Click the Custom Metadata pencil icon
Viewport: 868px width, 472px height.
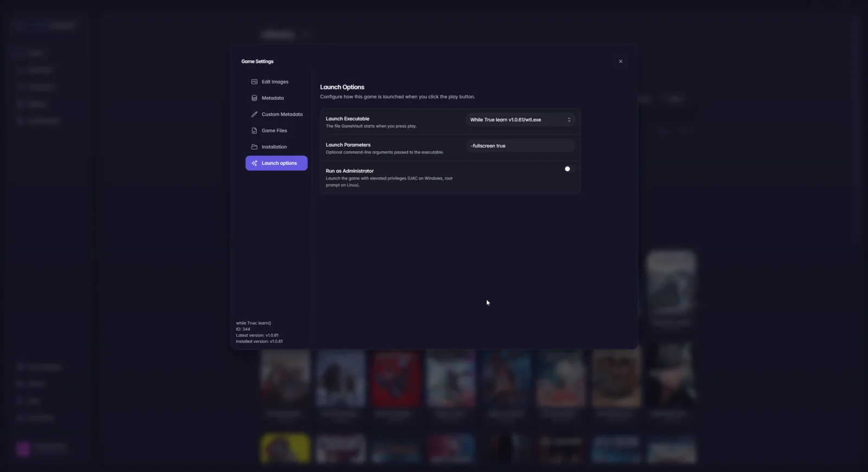(254, 114)
